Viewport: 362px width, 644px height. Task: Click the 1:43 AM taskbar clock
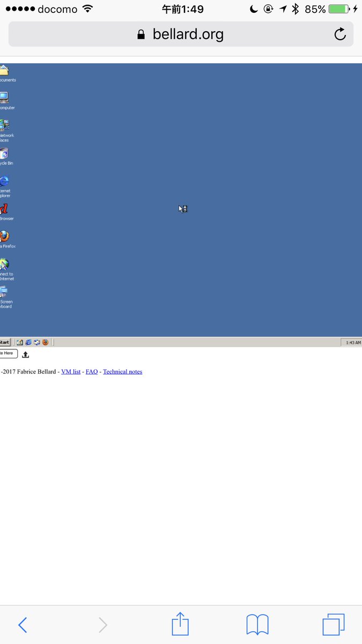coord(353,342)
